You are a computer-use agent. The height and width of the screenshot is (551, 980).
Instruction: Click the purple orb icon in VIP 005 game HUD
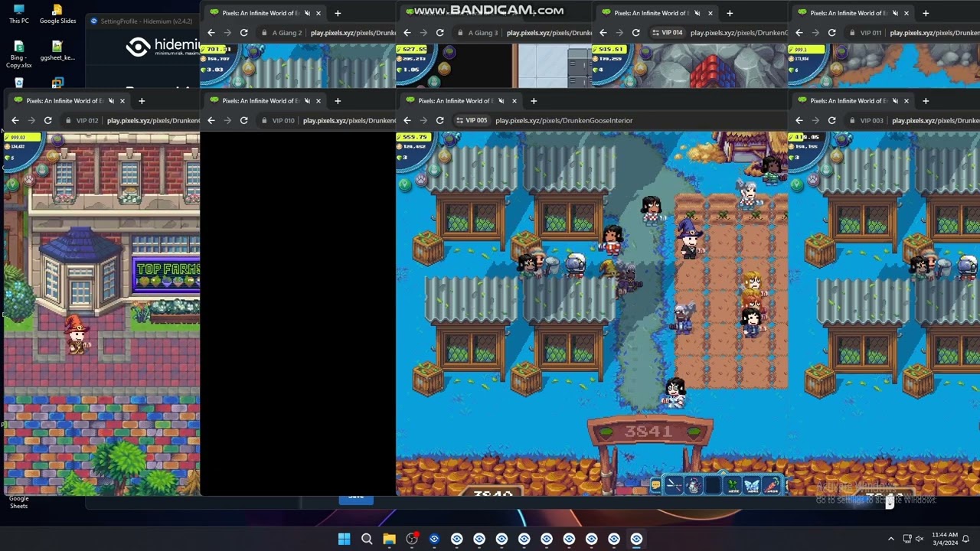pos(449,139)
